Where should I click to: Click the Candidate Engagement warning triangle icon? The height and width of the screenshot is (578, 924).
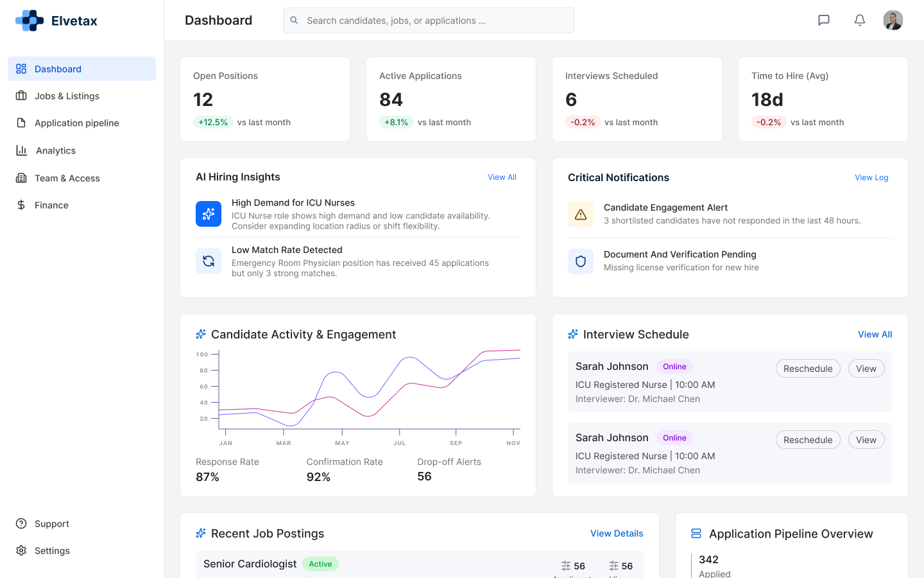[x=581, y=215]
